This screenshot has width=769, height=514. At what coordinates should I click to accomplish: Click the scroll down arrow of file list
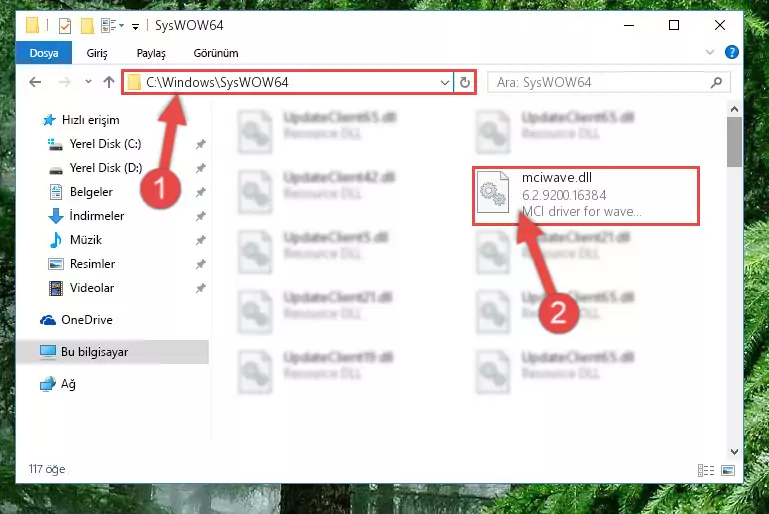click(734, 452)
